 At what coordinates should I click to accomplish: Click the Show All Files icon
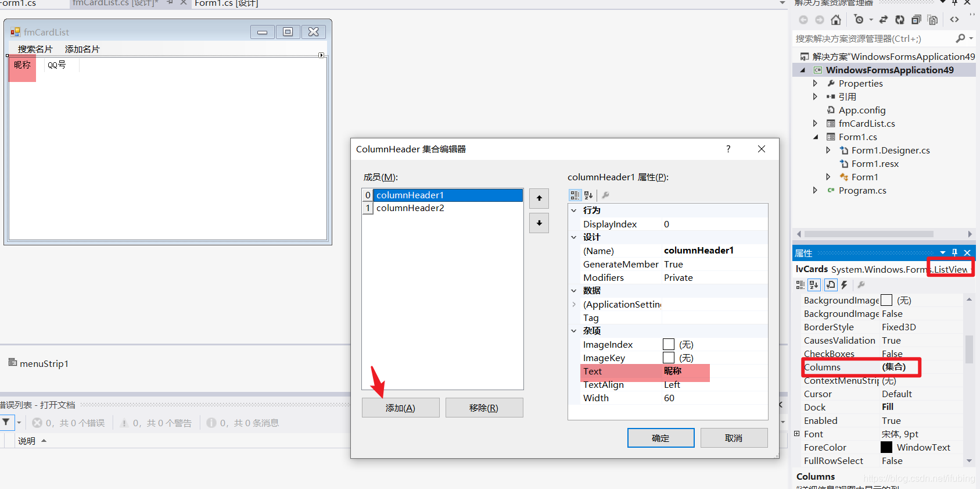pos(932,20)
